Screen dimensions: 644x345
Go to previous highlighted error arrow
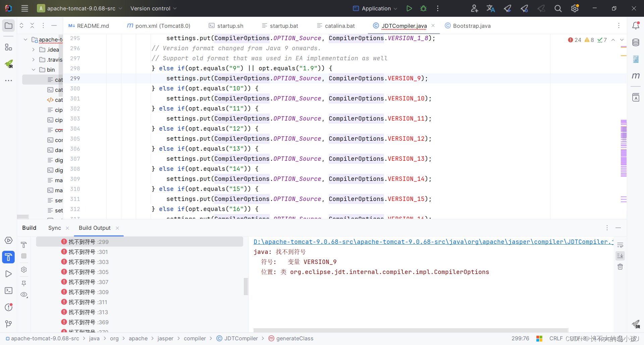613,40
